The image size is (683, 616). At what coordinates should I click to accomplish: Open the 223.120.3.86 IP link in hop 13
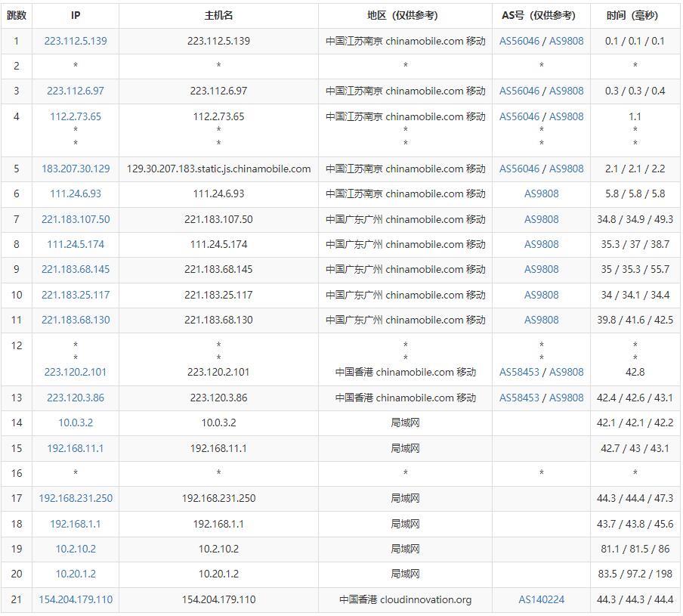tap(76, 398)
